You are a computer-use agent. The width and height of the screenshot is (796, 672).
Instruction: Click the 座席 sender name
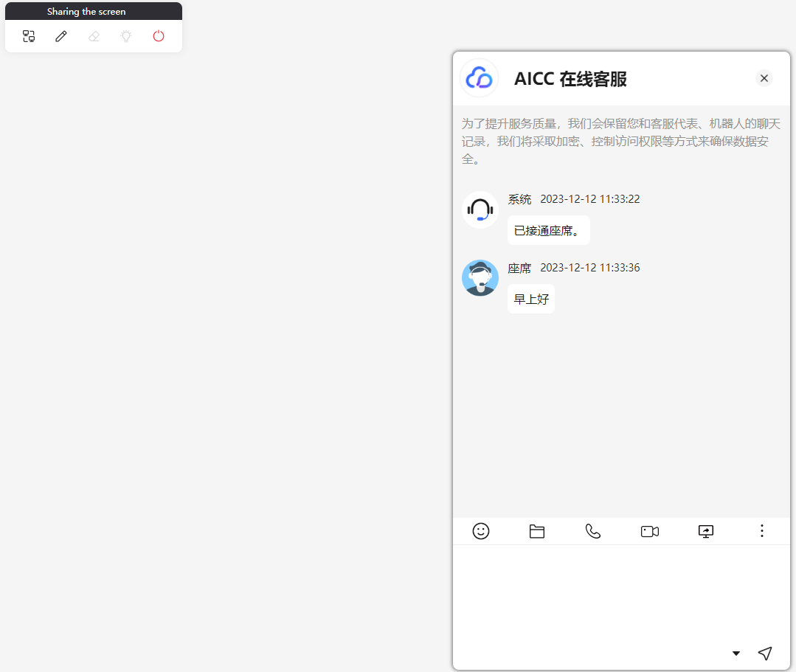click(519, 268)
